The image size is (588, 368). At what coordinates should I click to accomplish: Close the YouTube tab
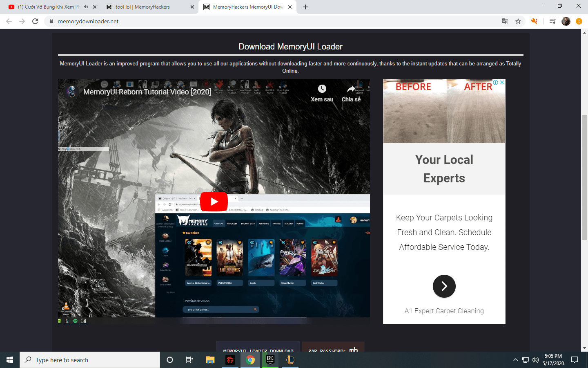pyautogui.click(x=95, y=7)
